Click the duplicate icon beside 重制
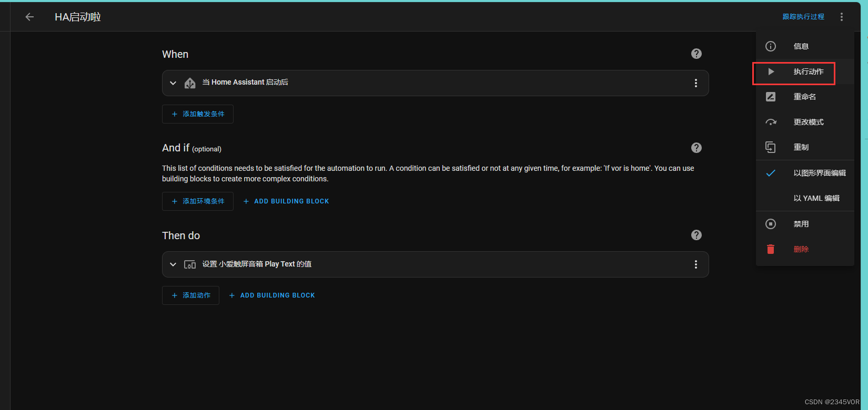The image size is (868, 410). pos(771,147)
